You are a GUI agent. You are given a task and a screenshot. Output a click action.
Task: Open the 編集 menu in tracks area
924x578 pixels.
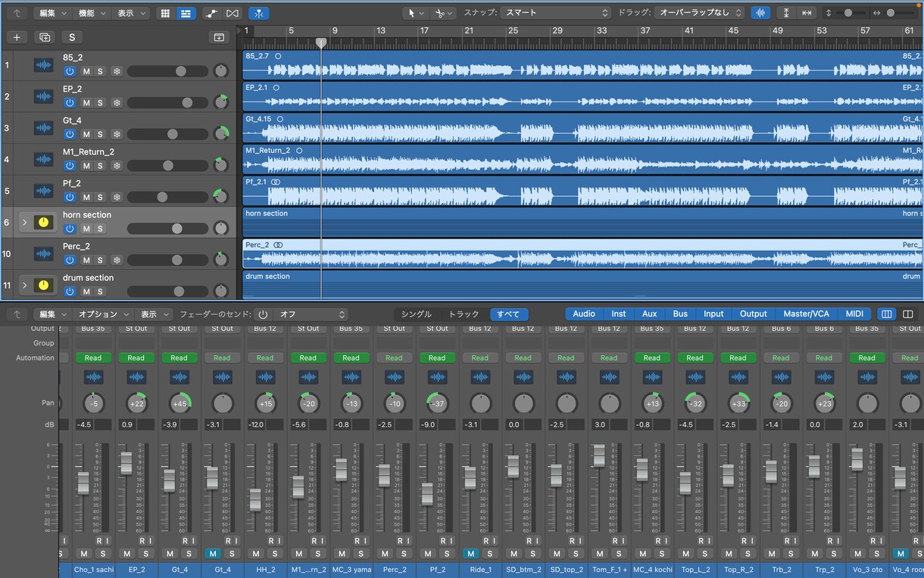click(52, 13)
